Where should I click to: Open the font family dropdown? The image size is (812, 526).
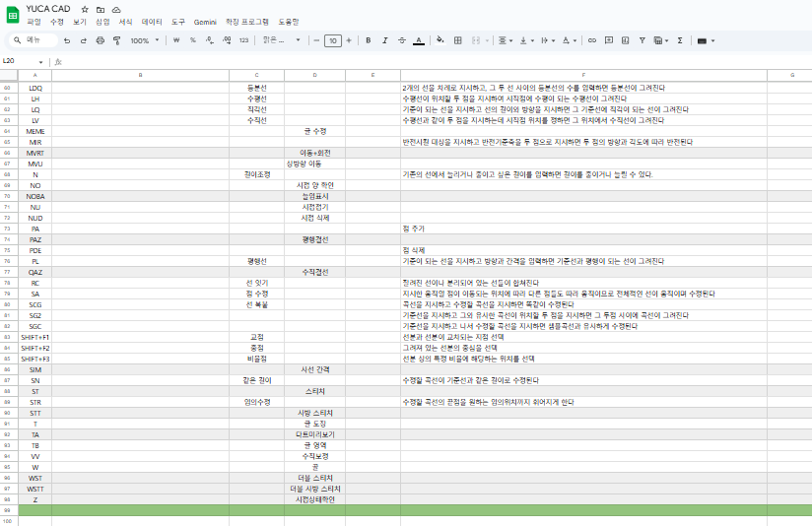tap(279, 40)
